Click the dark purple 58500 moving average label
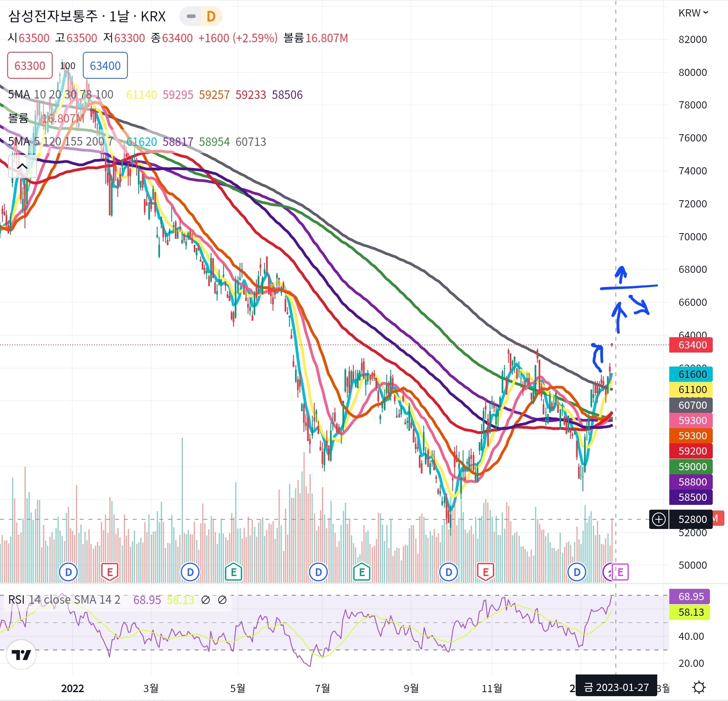This screenshot has width=728, height=701. click(691, 497)
